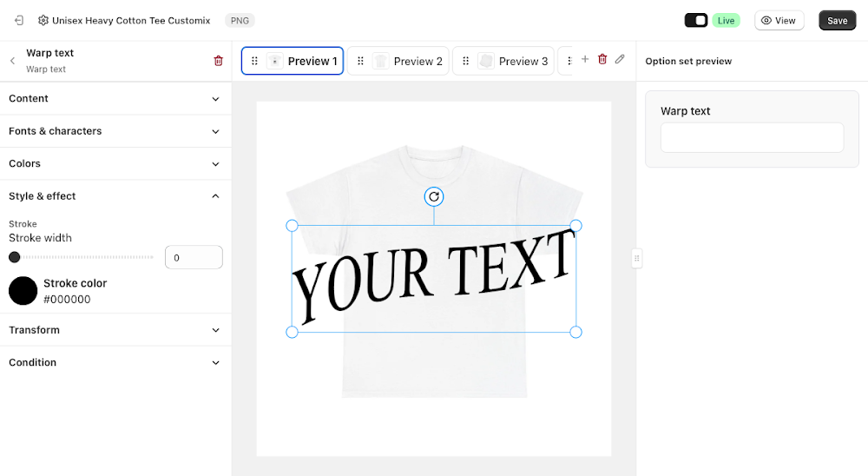This screenshot has height=476, width=868.
Task: Collapse the Style & effect section
Action: click(115, 196)
